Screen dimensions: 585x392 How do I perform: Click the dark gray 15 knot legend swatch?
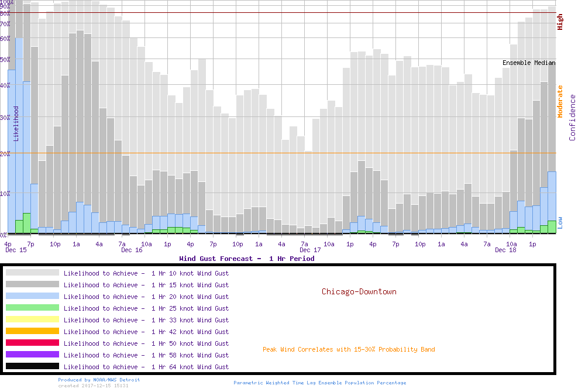click(32, 284)
